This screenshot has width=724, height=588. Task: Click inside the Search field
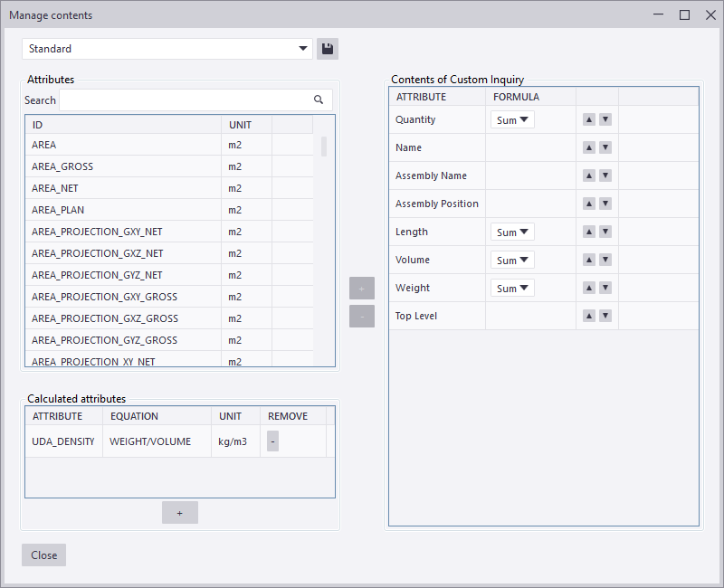coord(181,100)
